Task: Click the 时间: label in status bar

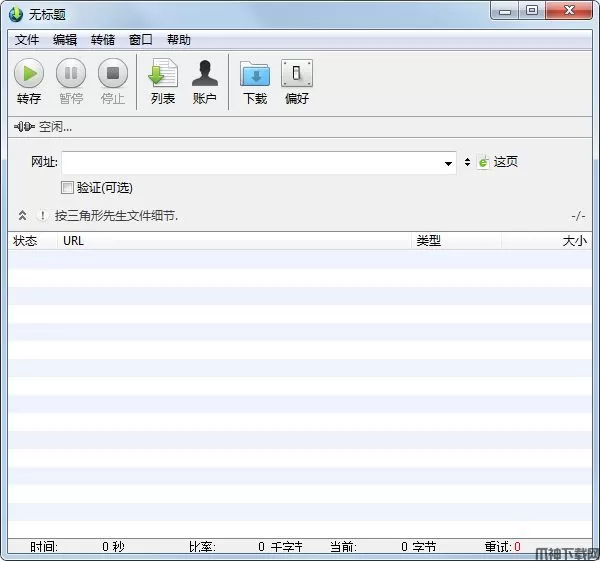Action: coord(44,546)
